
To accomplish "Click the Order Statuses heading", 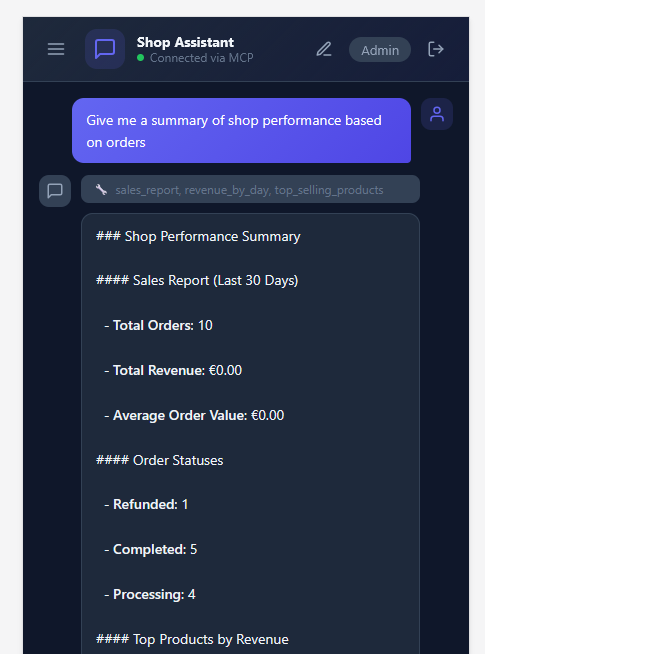I will pyautogui.click(x=160, y=460).
